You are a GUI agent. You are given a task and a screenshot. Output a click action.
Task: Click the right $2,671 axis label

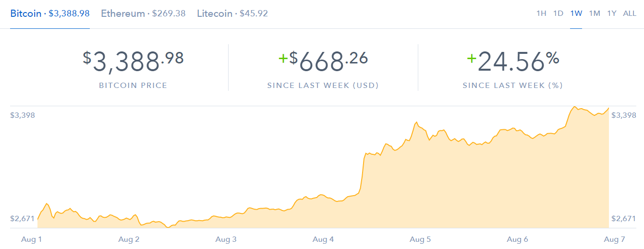point(624,219)
